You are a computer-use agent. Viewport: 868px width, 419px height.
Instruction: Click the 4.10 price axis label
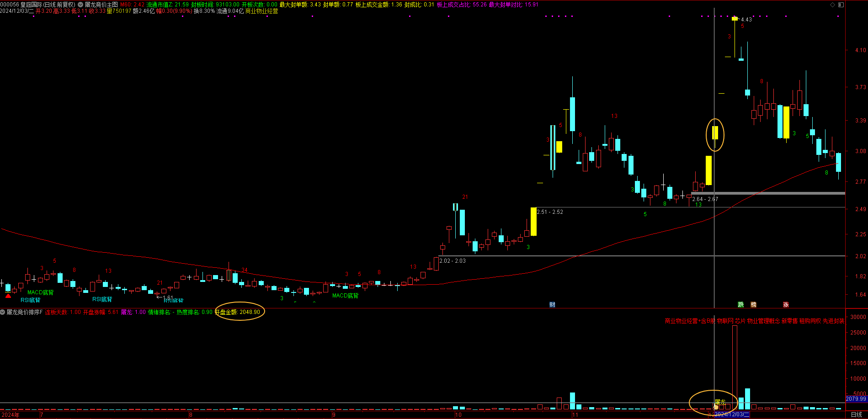pyautogui.click(x=860, y=50)
